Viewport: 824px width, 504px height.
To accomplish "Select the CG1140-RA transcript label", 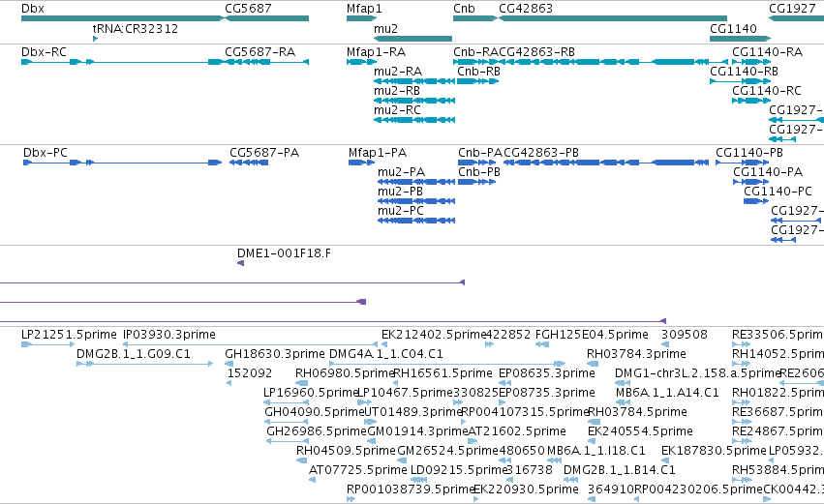I will [x=767, y=52].
